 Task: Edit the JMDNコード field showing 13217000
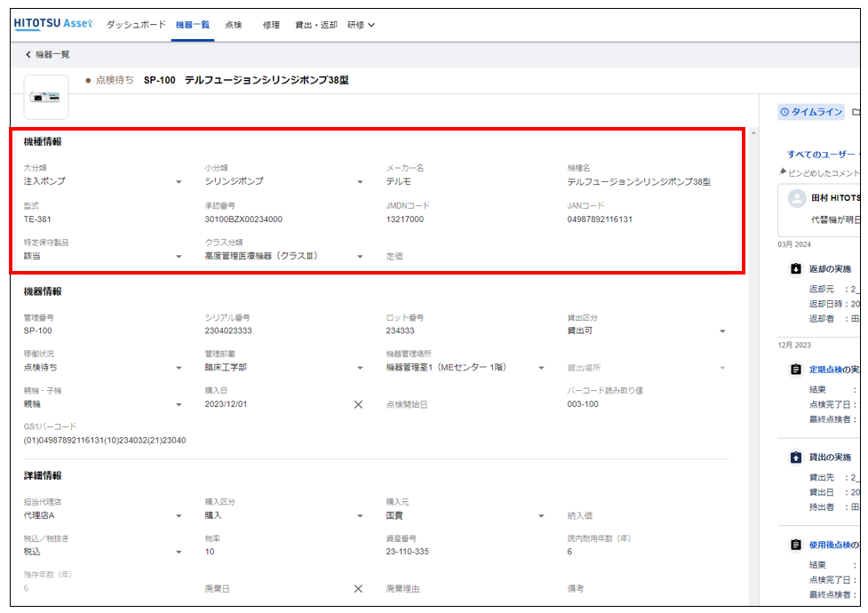tap(466, 219)
